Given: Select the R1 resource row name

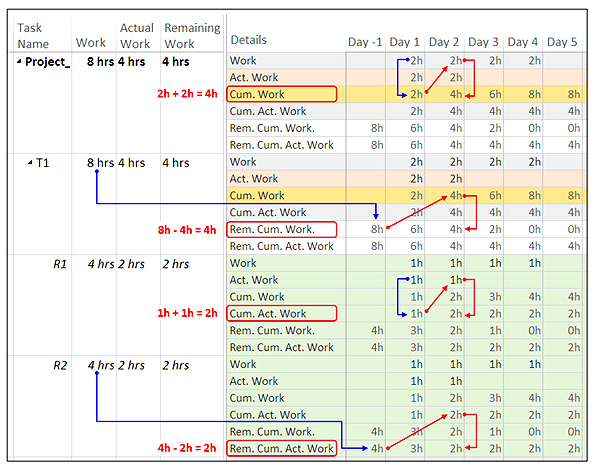Looking at the screenshot, I should pos(60,264).
